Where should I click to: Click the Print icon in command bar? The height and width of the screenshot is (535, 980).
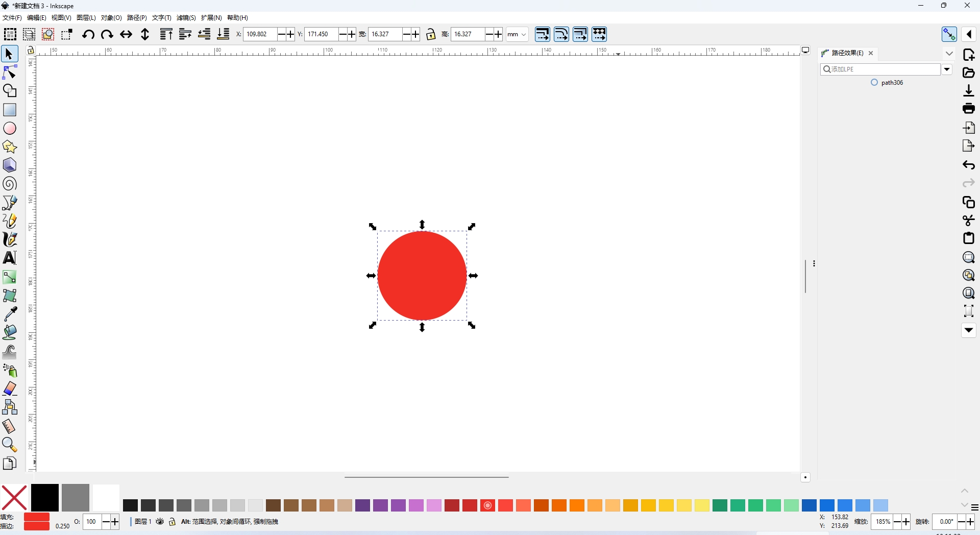coord(968,109)
